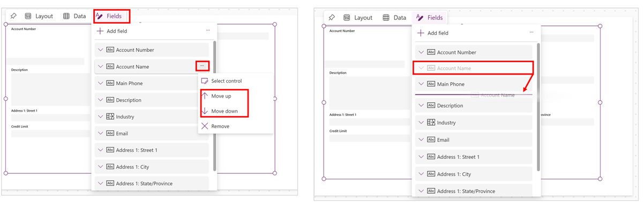Screen dimensions: 644x205
Task: Click the Abc icon of Address 1: State/Province, right image
Action: point(431,191)
